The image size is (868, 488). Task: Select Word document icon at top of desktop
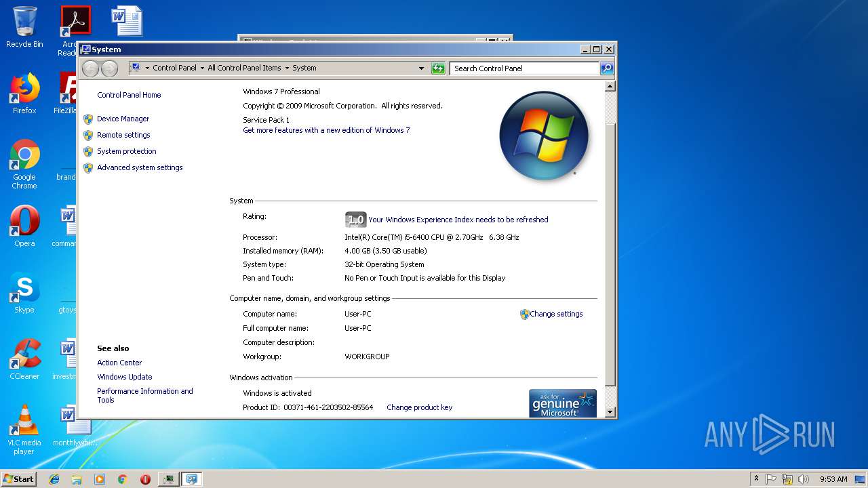click(x=127, y=20)
